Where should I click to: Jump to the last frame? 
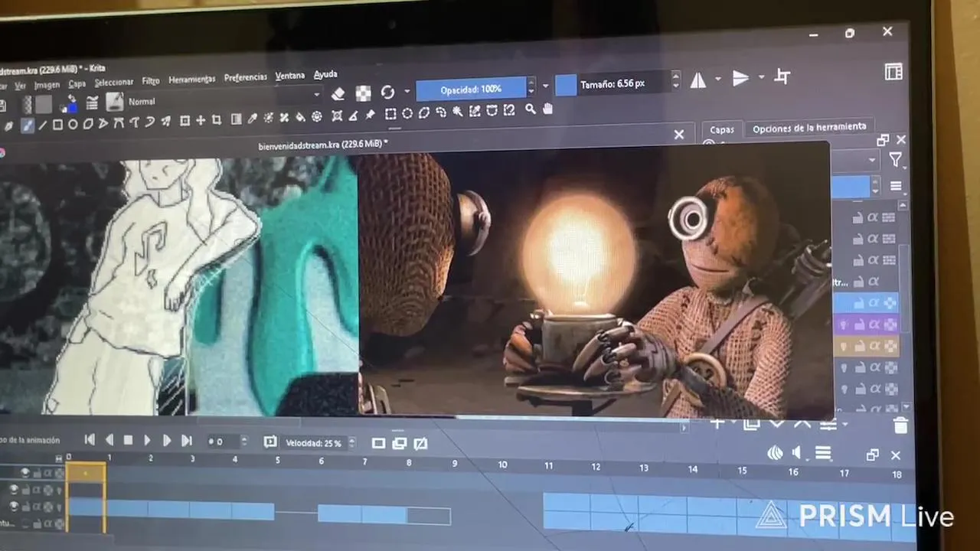tap(186, 440)
